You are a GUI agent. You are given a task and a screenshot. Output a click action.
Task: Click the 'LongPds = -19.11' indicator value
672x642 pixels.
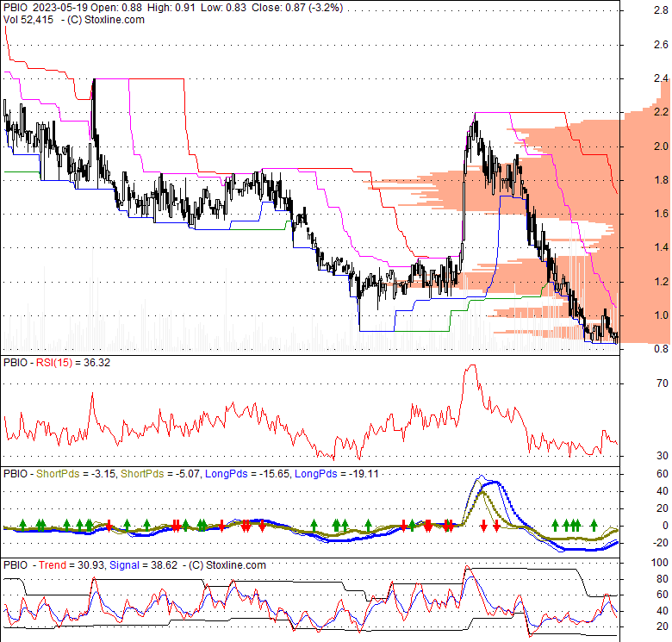tap(337, 474)
